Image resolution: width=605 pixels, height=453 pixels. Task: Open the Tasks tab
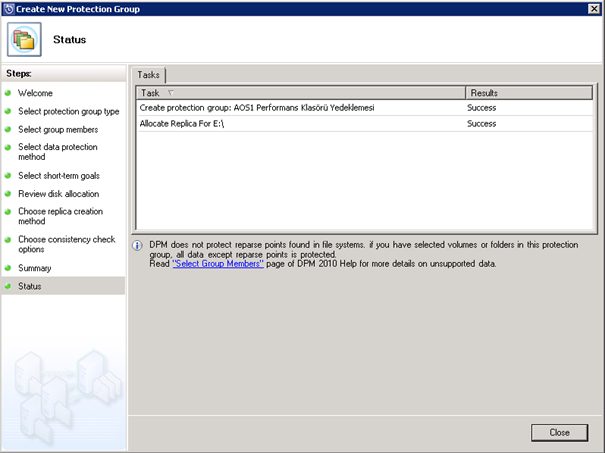(x=149, y=75)
